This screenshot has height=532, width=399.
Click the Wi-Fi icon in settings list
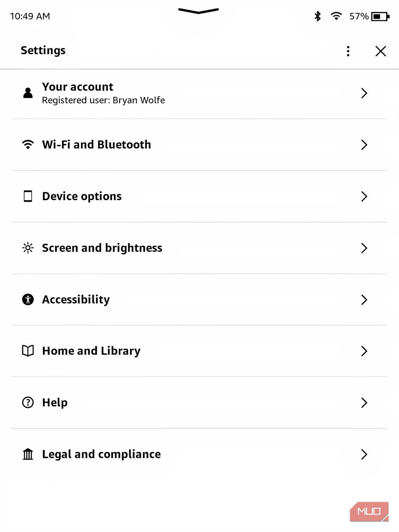28,144
